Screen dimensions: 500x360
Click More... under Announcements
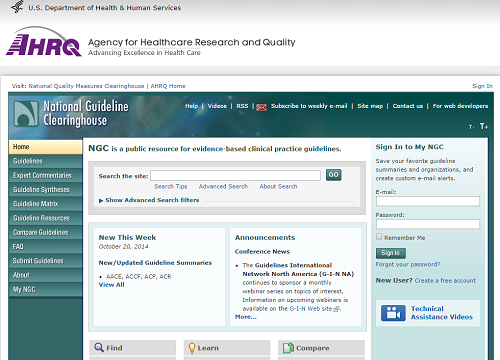tap(246, 317)
